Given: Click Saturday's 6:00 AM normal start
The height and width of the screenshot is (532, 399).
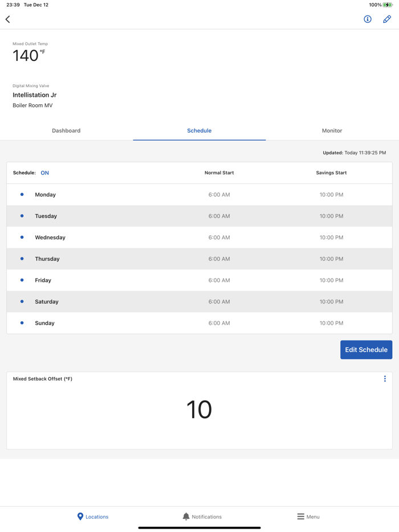Looking at the screenshot, I should [219, 302].
